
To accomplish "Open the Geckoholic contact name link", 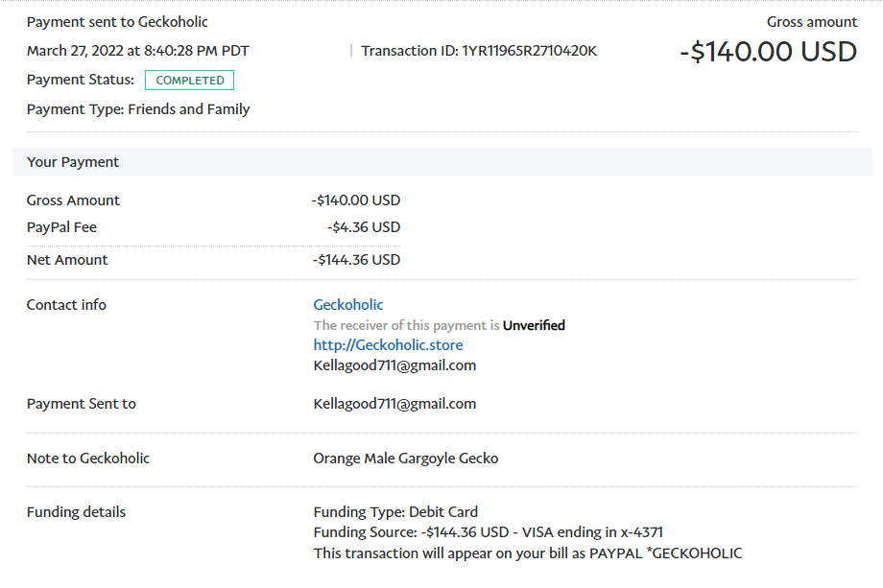I will [x=348, y=305].
